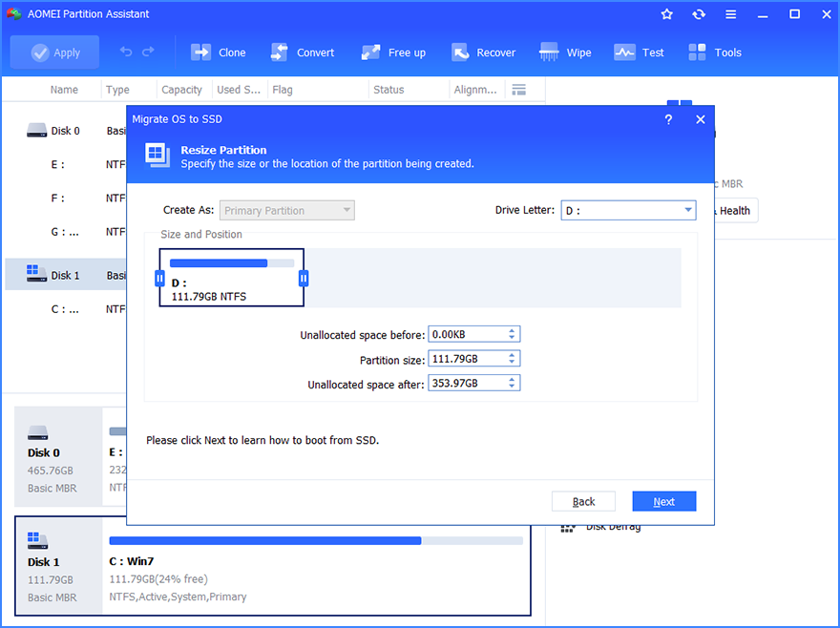Click the Health button behind the dialog
The width and height of the screenshot is (840, 628).
click(734, 211)
